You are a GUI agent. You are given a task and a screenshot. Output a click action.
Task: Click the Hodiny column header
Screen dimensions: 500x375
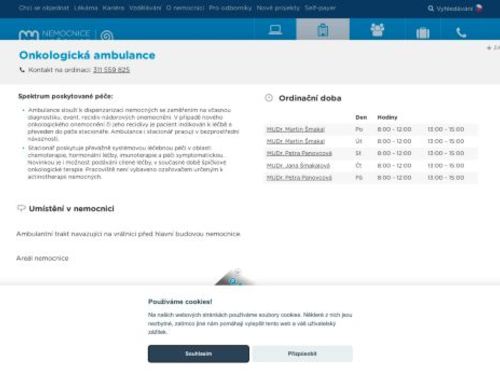pos(387,117)
